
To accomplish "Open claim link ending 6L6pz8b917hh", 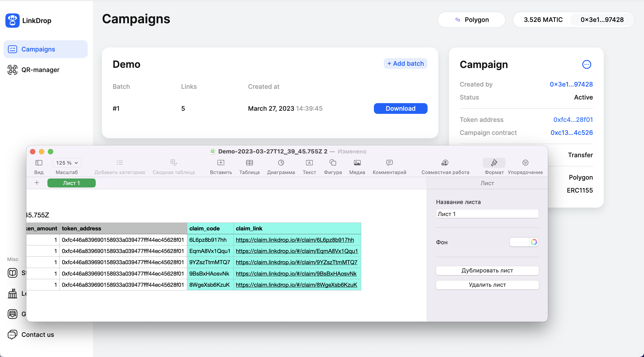I will coord(295,240).
